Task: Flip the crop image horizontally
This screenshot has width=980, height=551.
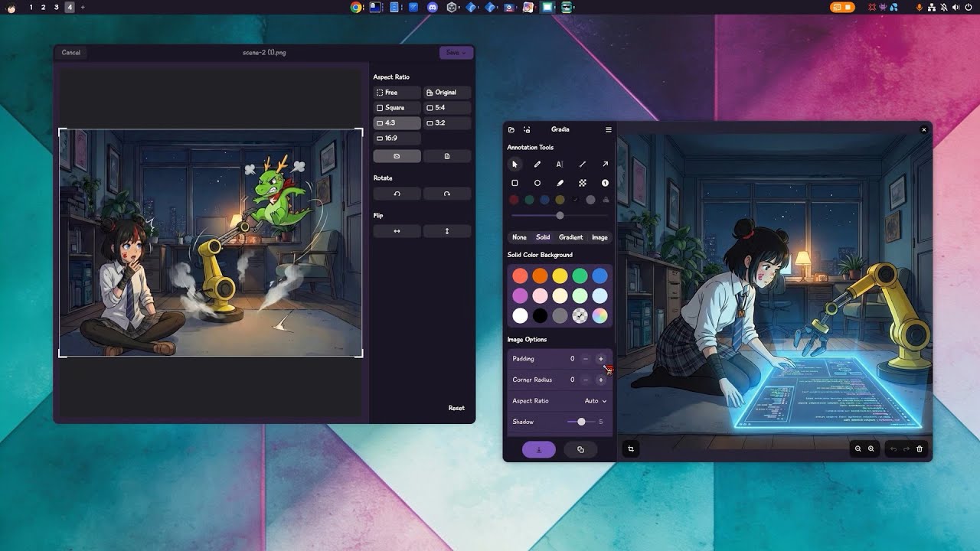Action: pyautogui.click(x=397, y=231)
